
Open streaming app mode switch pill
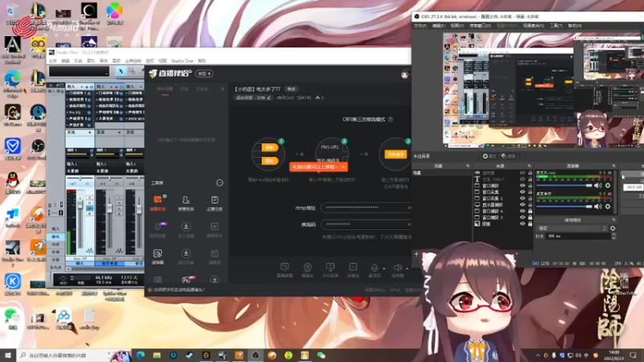204,74
